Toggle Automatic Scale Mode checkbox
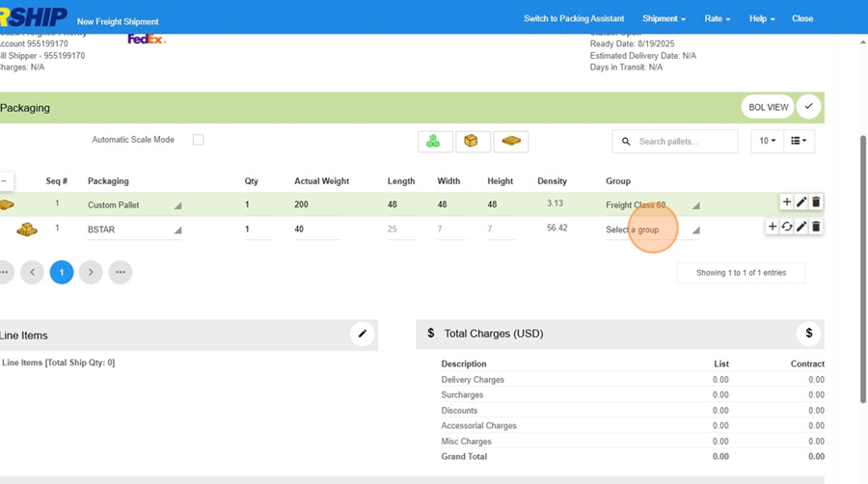The width and height of the screenshot is (868, 484). click(198, 140)
